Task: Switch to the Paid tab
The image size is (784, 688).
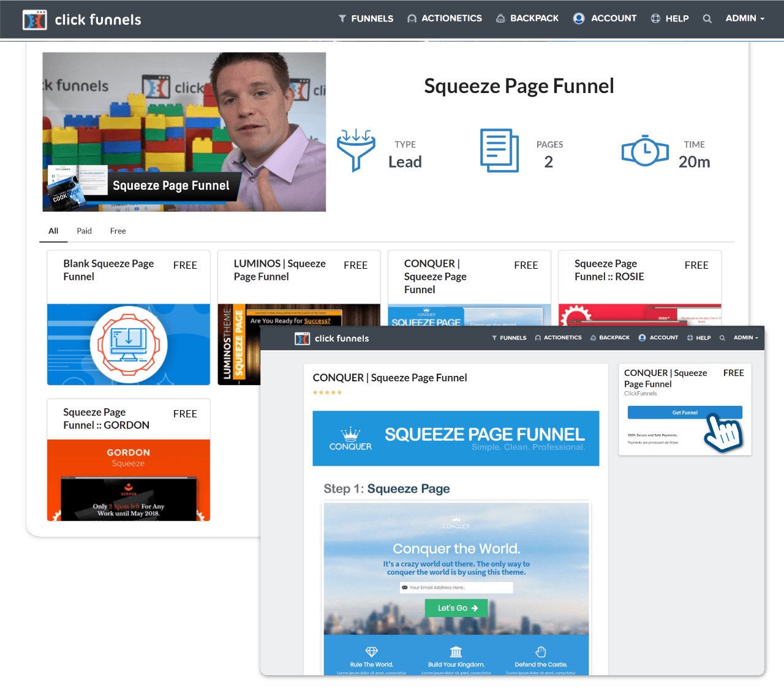Action: click(84, 231)
